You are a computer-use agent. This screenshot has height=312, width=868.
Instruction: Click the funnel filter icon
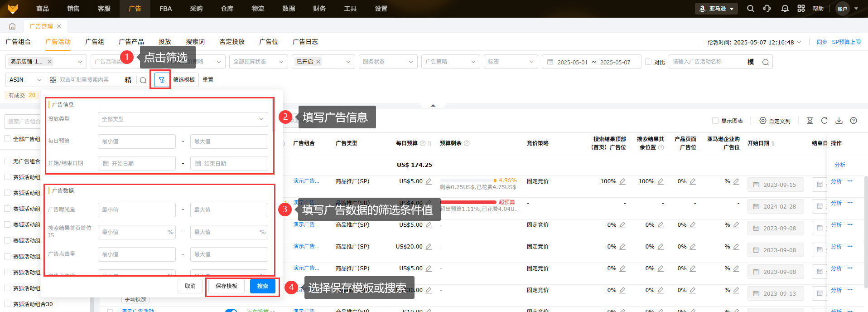coord(161,80)
